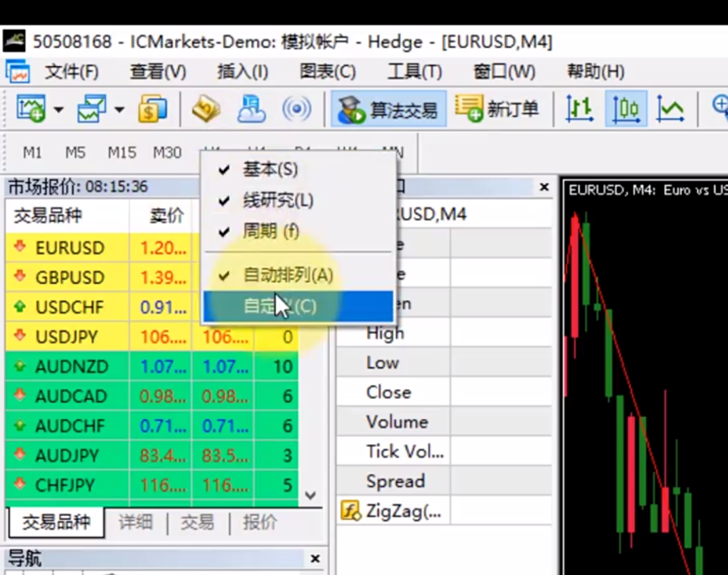728x575 pixels.
Task: Click the VPS cloud server icon
Action: [x=251, y=109]
